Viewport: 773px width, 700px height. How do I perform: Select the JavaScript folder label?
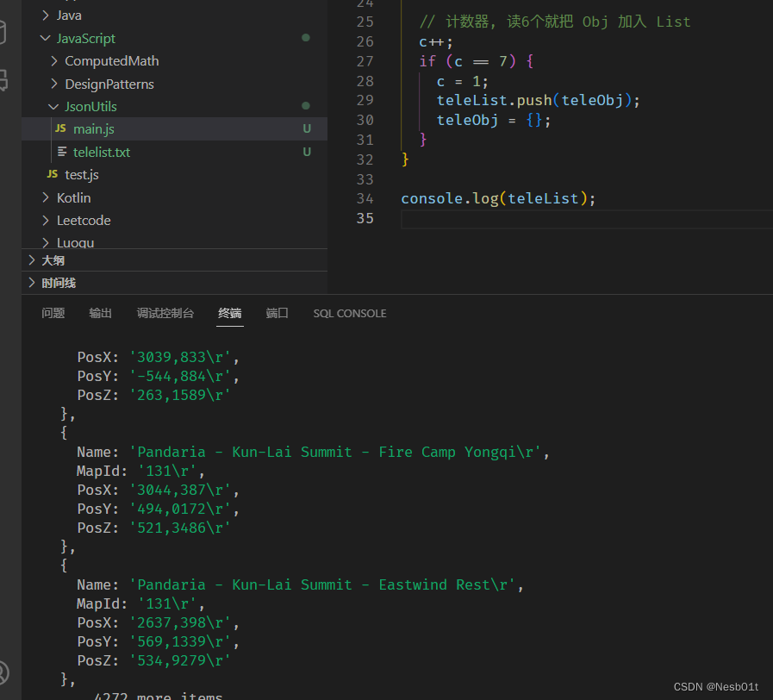click(86, 39)
